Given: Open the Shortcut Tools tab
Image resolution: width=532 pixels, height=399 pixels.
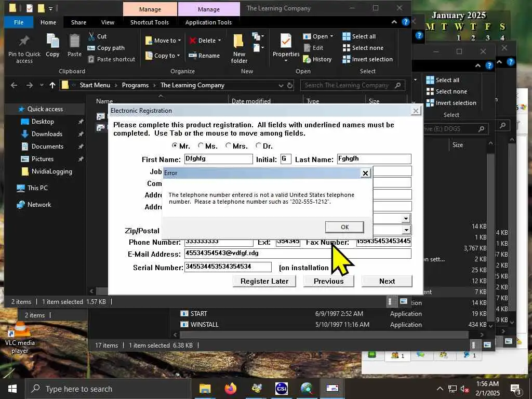Looking at the screenshot, I should (150, 22).
